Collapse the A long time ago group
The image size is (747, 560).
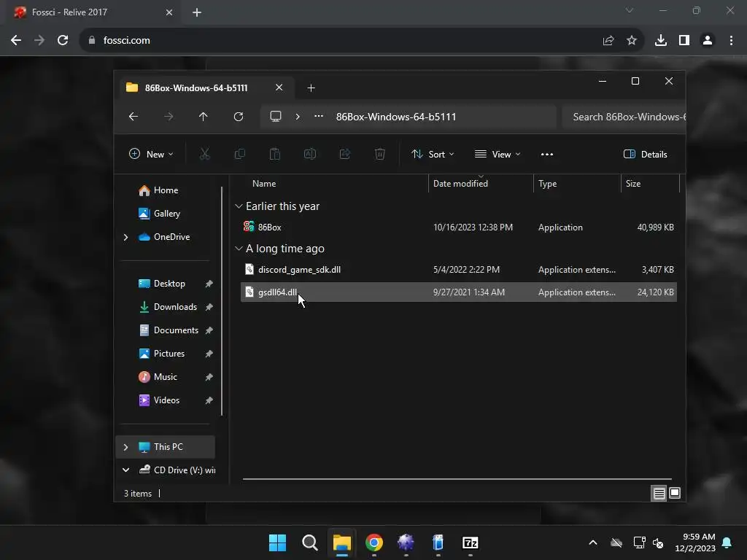239,249
